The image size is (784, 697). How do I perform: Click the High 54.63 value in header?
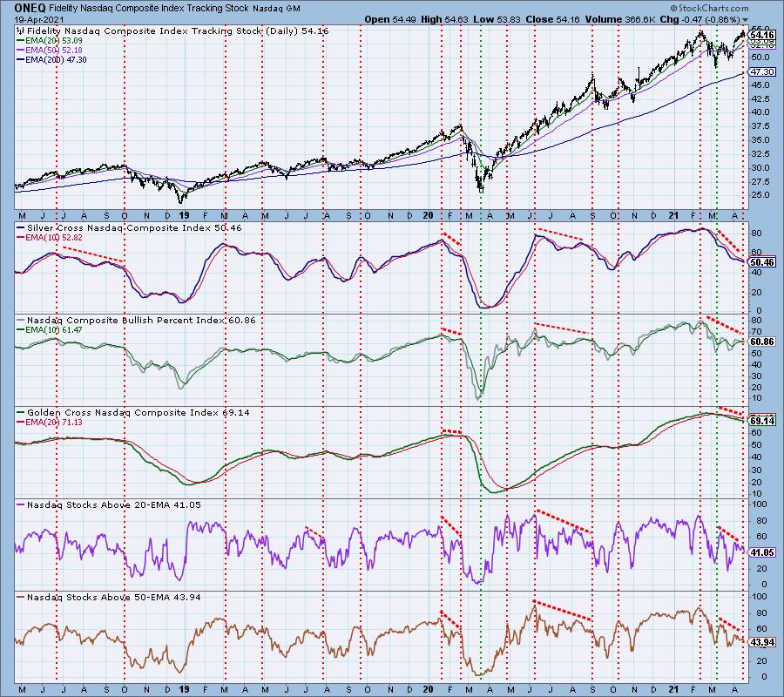pyautogui.click(x=444, y=19)
